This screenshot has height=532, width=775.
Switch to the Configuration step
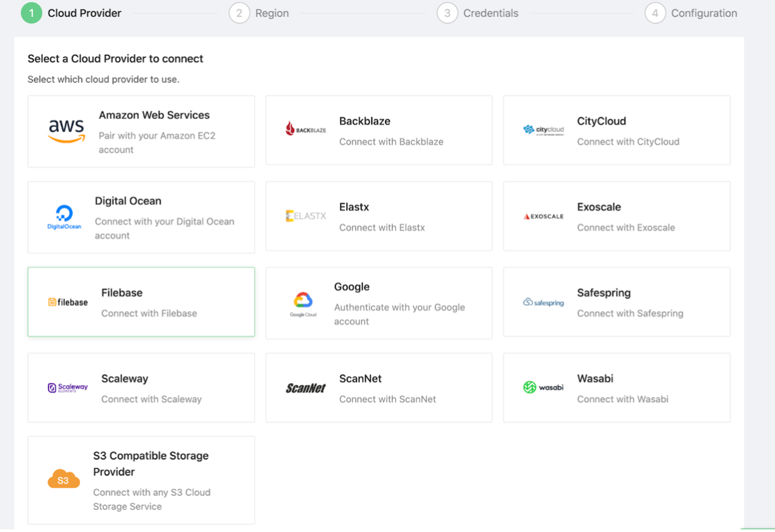704,14
